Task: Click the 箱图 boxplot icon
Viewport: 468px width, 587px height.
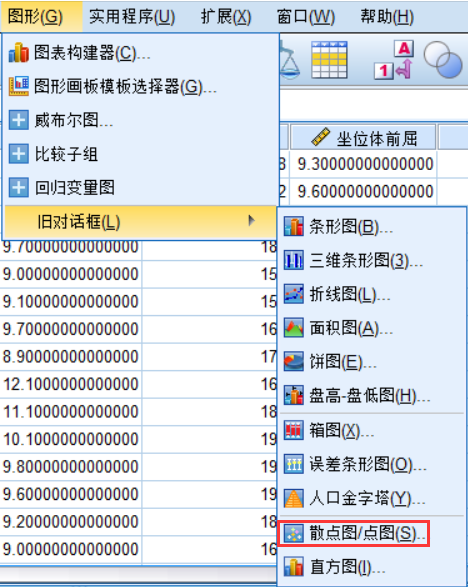Action: click(294, 430)
